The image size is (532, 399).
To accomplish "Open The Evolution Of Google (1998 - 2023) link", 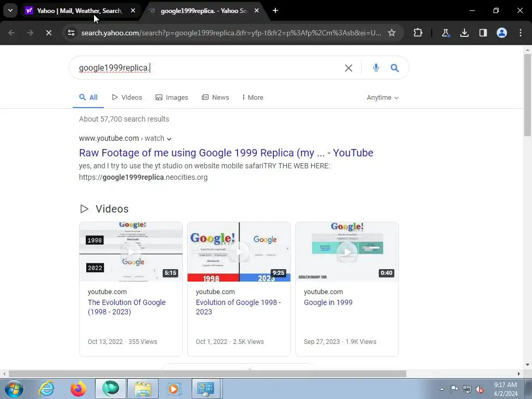I will click(127, 307).
